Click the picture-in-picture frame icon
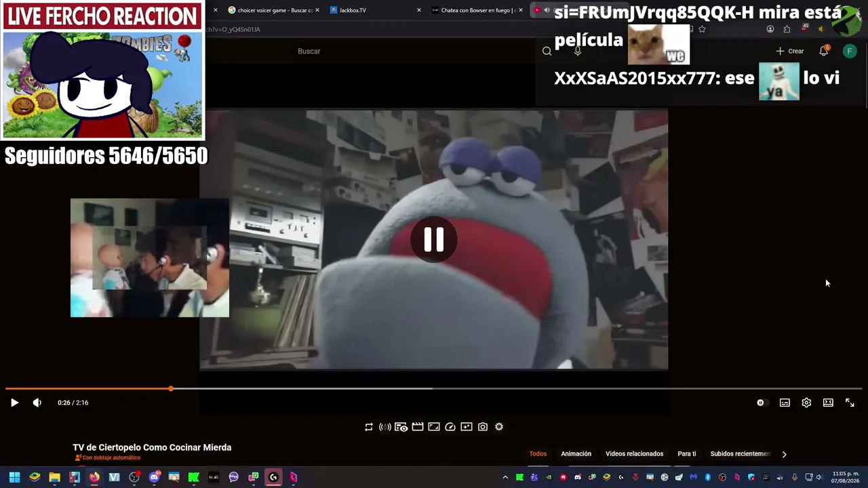Image resolution: width=868 pixels, height=488 pixels. click(x=434, y=427)
